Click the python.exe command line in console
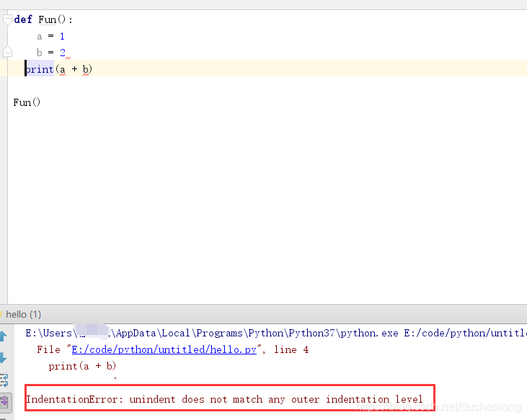Screen dimensions: 527x420 pos(276,333)
